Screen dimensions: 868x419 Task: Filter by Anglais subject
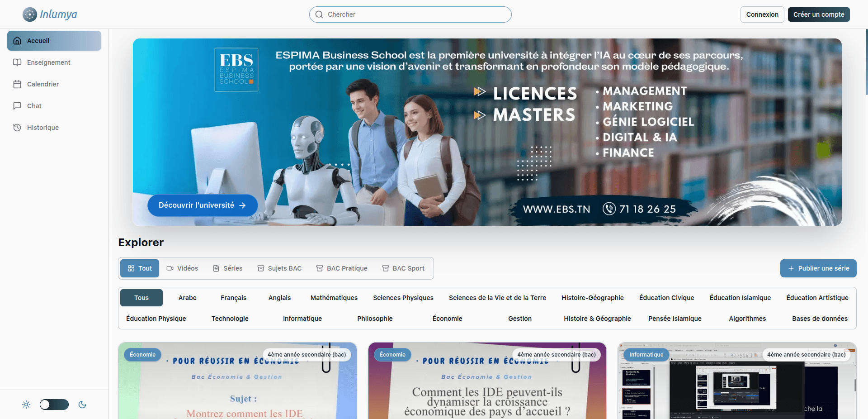280,298
